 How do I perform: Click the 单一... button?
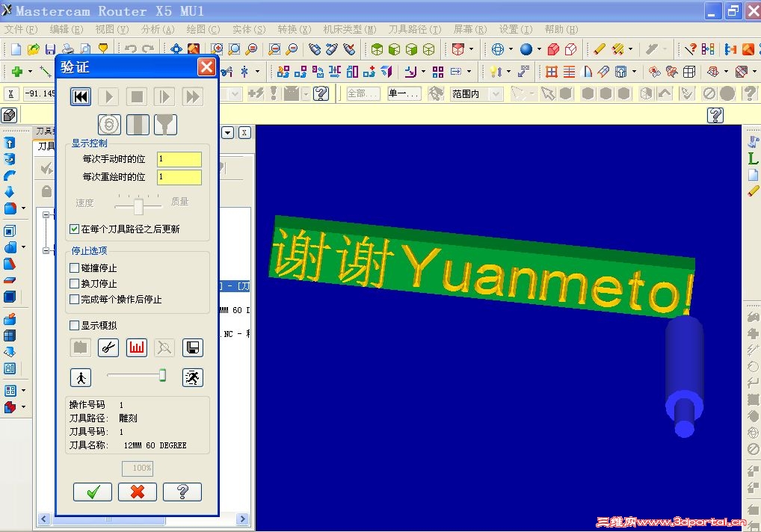404,93
